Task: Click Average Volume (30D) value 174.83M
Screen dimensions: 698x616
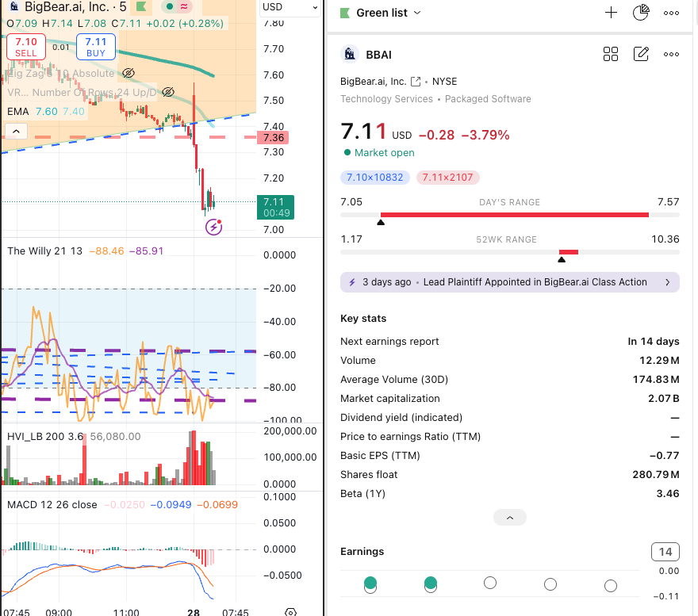Action: pyautogui.click(x=656, y=380)
